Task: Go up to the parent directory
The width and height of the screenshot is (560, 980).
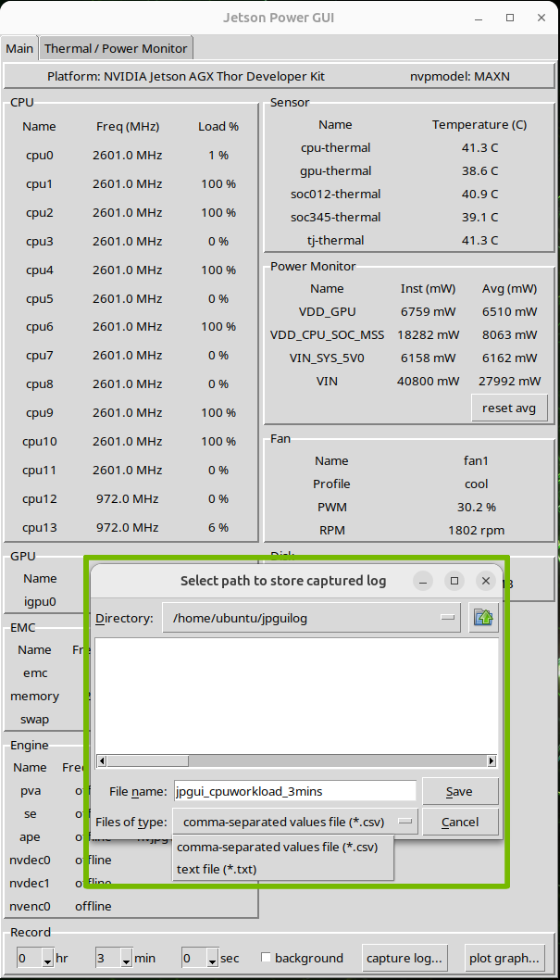Action: (482, 618)
